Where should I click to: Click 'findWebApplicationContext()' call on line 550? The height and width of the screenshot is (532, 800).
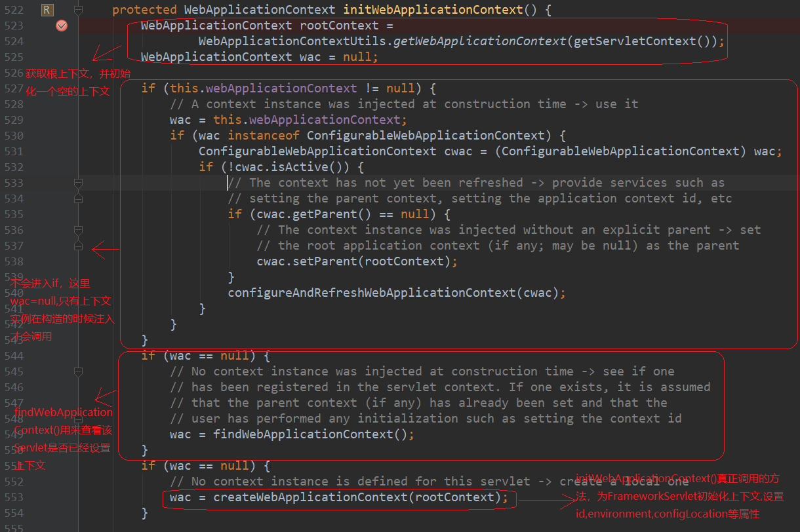point(310,434)
